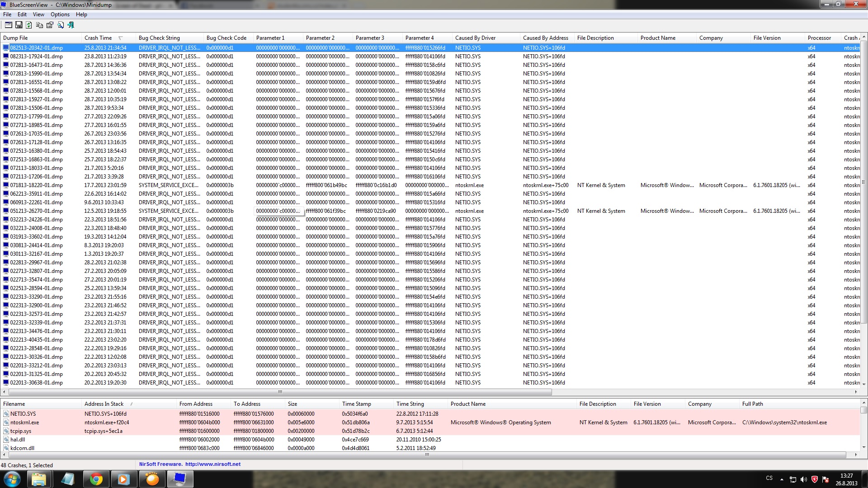The image size is (868, 488).
Task: Click the green Refresh toolbar icon
Action: click(x=29, y=25)
